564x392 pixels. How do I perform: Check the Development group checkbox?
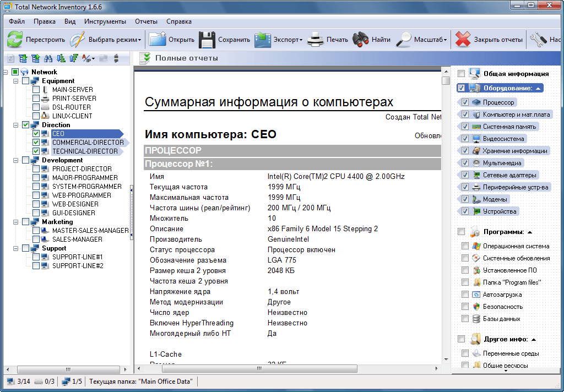[x=25, y=160]
